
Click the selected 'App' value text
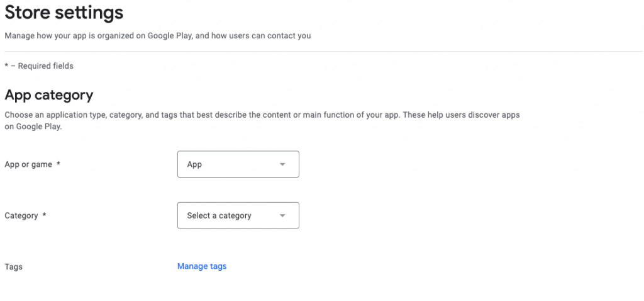pos(194,164)
